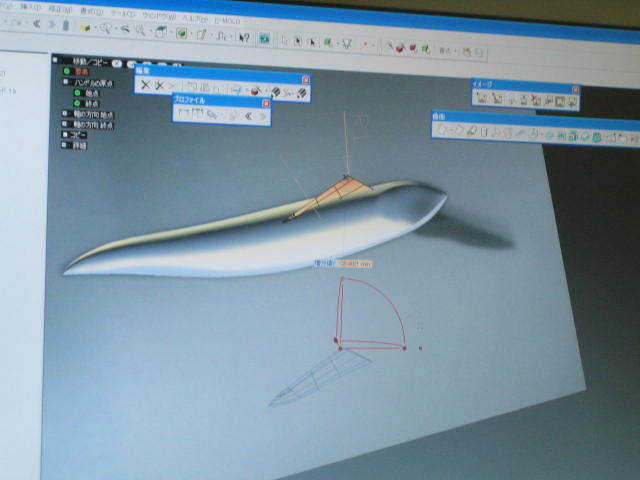Viewport: 640px width, 480px height.
Task: Click the back double-arrow icon in the main toolbar
Action: 37,24
